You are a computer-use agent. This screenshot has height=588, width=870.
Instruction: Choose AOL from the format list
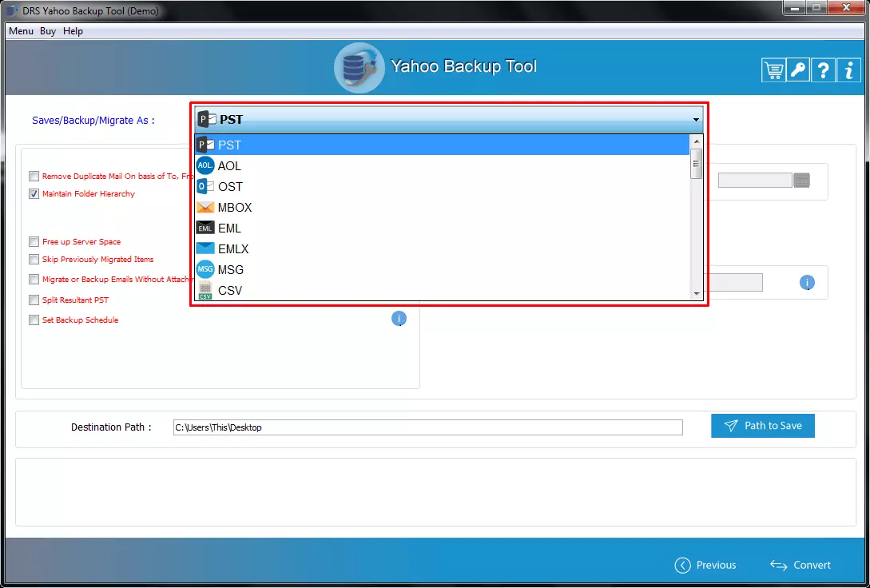tap(442, 166)
